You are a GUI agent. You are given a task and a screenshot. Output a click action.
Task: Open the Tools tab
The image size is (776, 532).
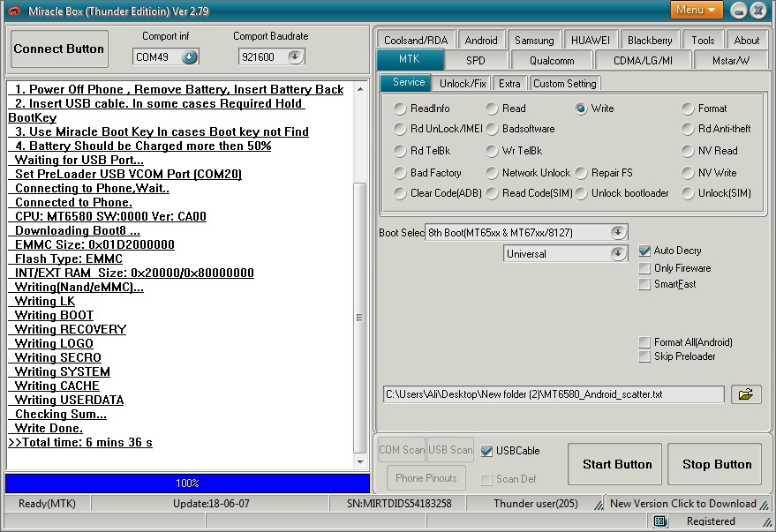pyautogui.click(x=703, y=40)
